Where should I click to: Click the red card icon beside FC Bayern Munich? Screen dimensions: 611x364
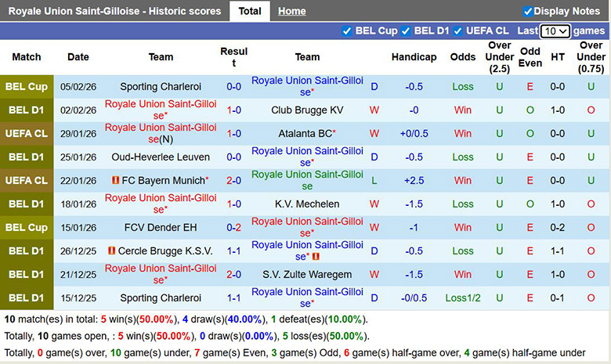(x=115, y=181)
